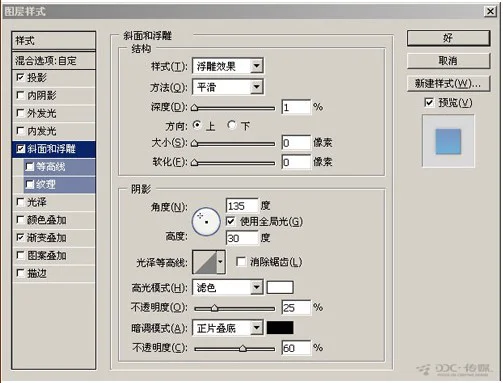Image resolution: width=503 pixels, height=383 pixels.
Task: Select the 下 direction radio button
Action: (232, 125)
